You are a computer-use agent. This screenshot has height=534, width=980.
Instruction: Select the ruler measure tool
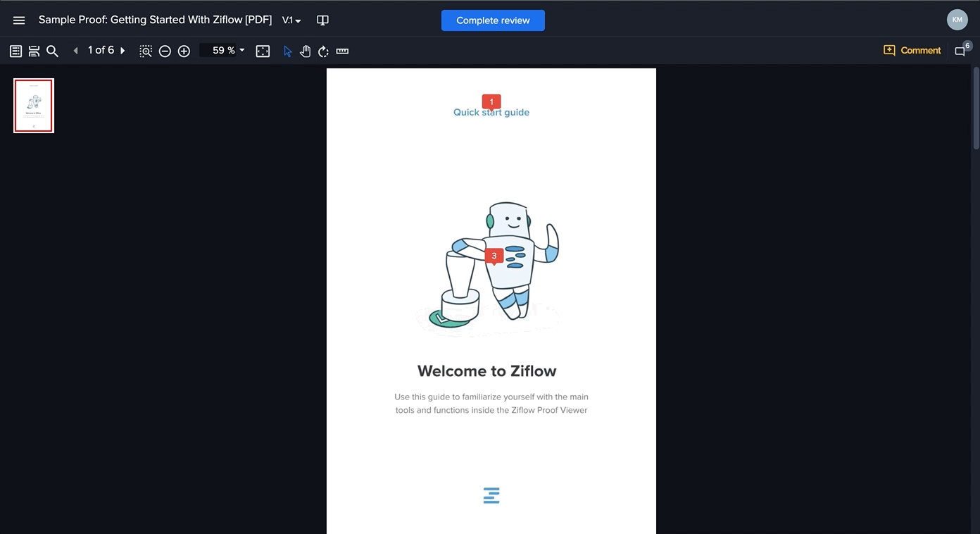[342, 51]
